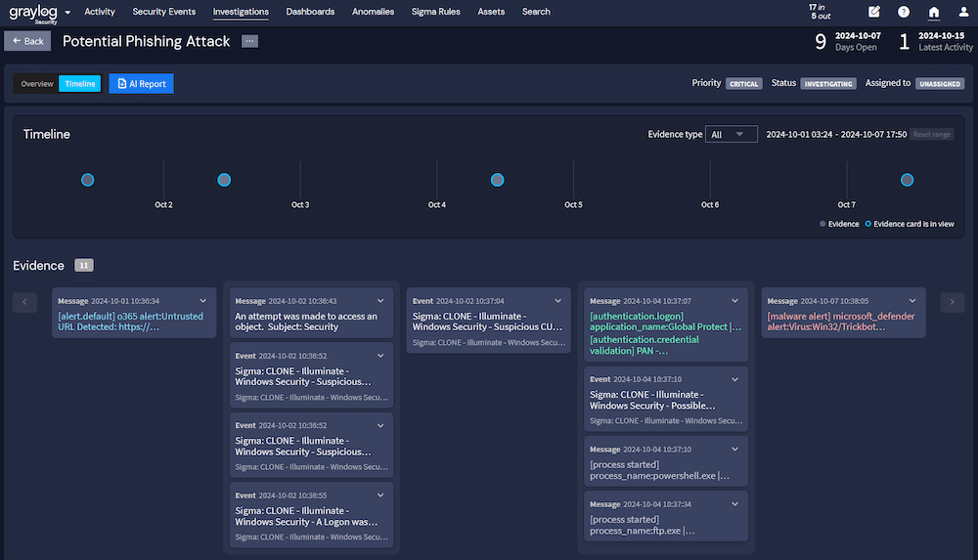The width and height of the screenshot is (978, 560).
Task: Go to the home page icon
Action: tap(933, 13)
